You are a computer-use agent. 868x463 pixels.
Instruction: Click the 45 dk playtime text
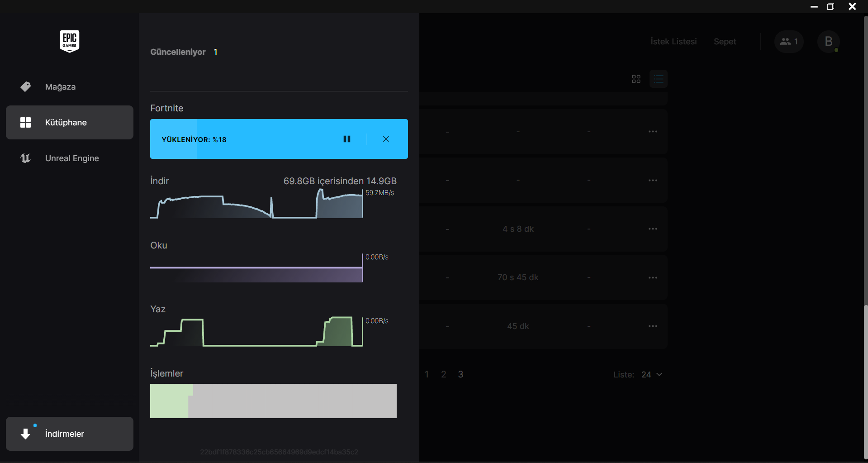coord(518,326)
